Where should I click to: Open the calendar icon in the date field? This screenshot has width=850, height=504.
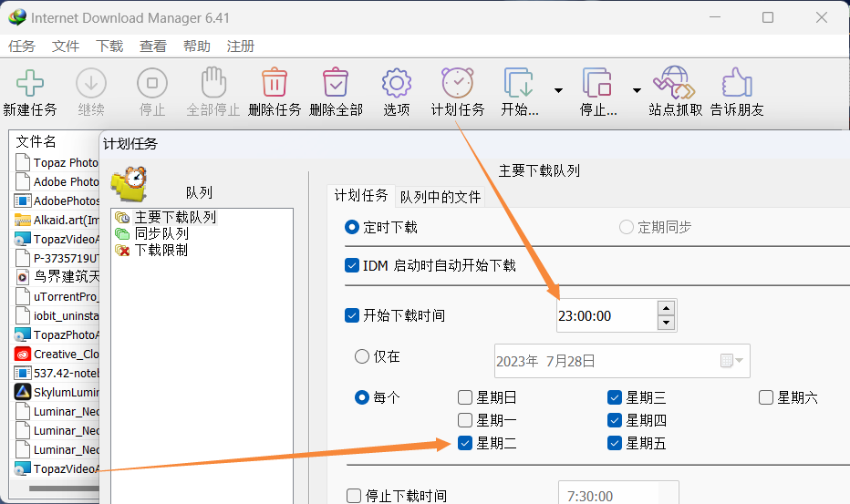click(x=727, y=360)
